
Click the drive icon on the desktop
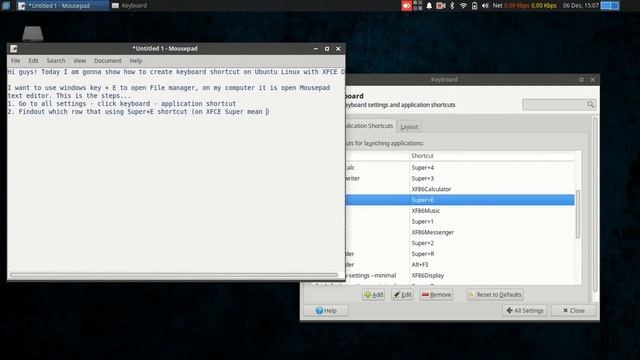click(x=33, y=33)
